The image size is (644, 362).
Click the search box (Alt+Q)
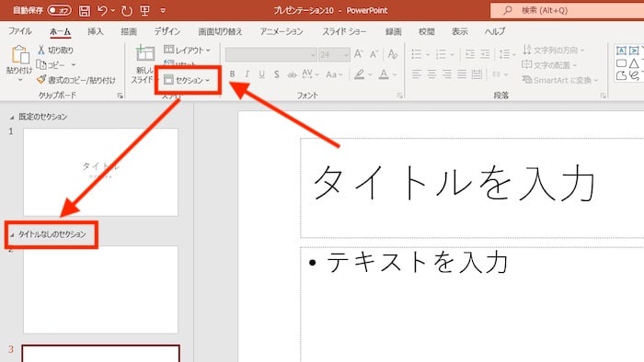pos(567,10)
